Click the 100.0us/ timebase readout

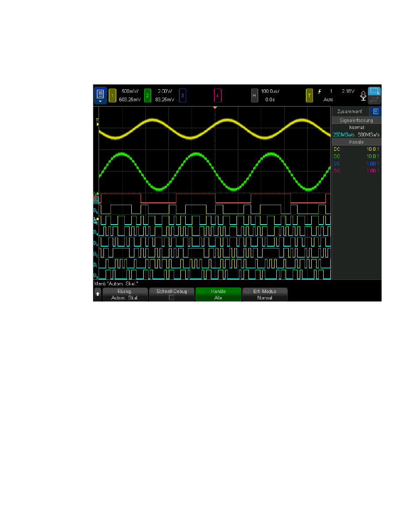270,91
